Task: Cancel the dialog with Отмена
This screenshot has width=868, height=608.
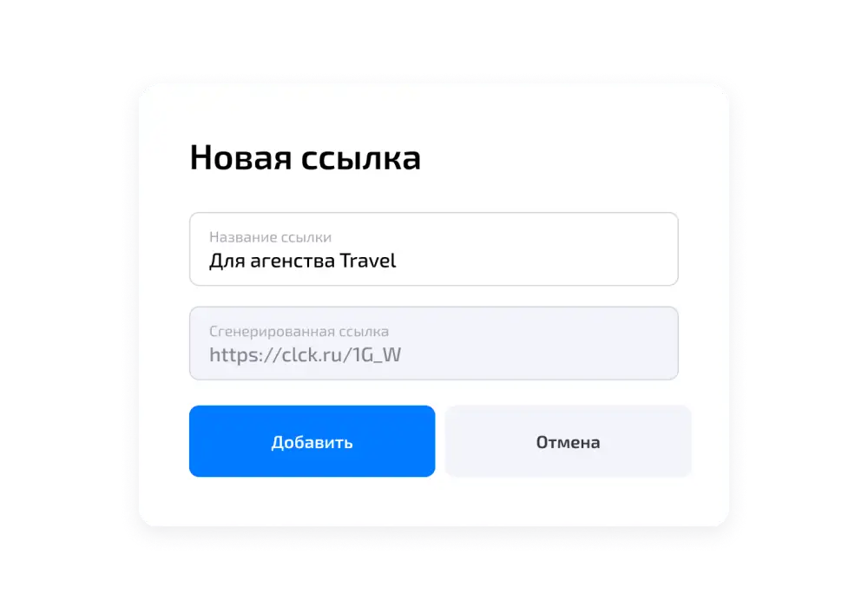Action: 568,440
